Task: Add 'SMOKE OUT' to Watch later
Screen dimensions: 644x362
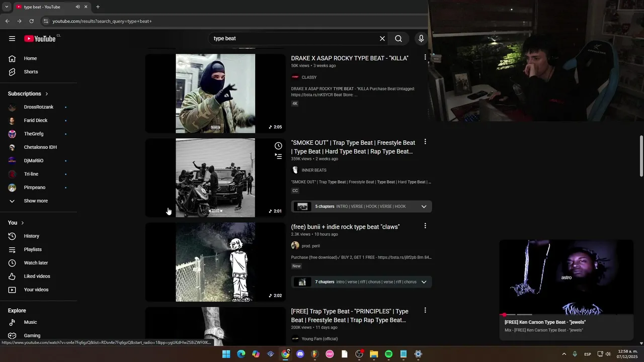Action: 278,146
